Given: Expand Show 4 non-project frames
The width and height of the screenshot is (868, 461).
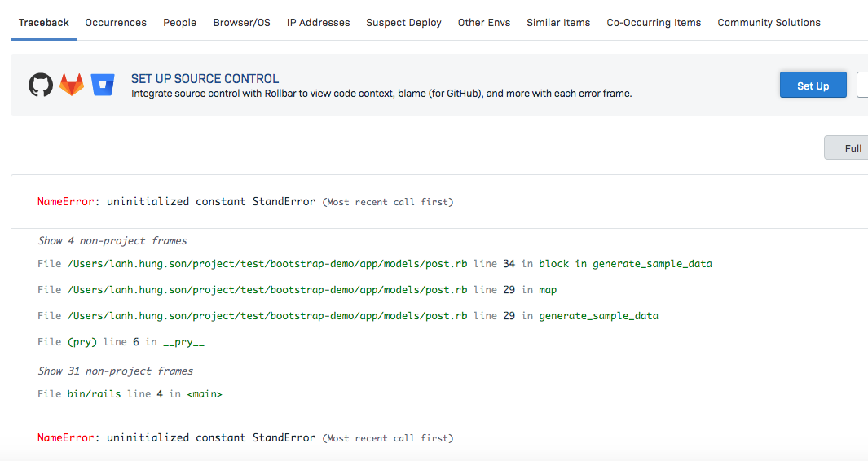Looking at the screenshot, I should tap(112, 241).
